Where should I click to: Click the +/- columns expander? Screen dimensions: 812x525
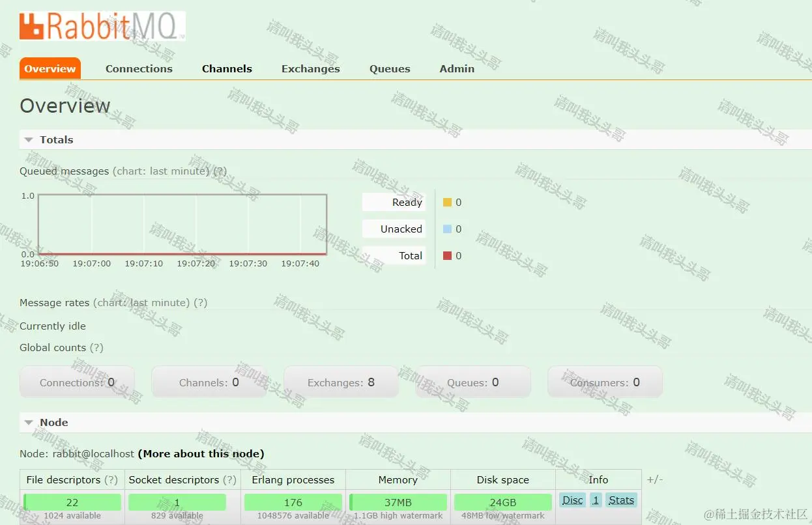(x=654, y=479)
